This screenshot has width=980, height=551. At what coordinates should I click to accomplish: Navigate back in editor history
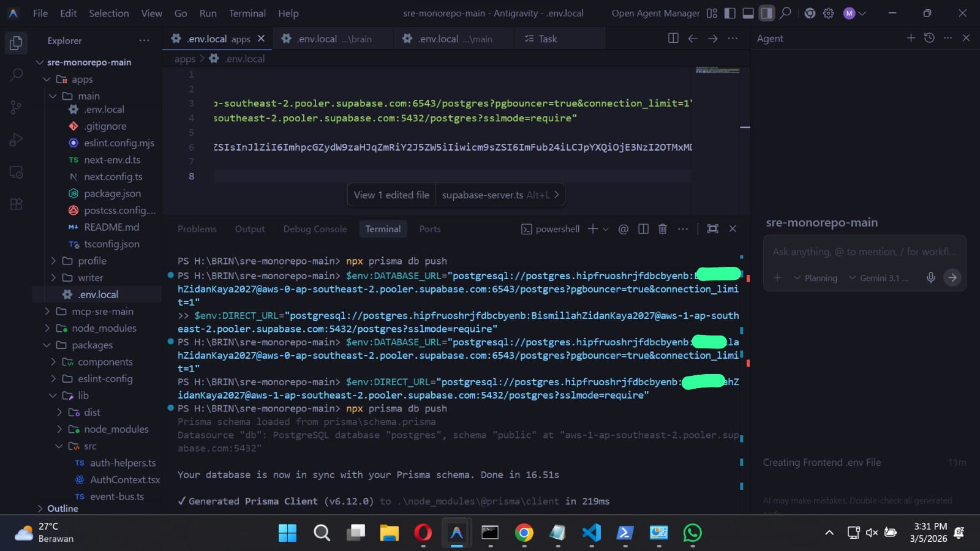[693, 39]
